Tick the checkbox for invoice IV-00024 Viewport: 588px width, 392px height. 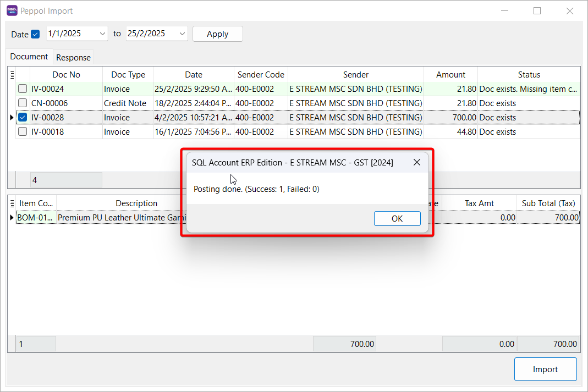23,89
